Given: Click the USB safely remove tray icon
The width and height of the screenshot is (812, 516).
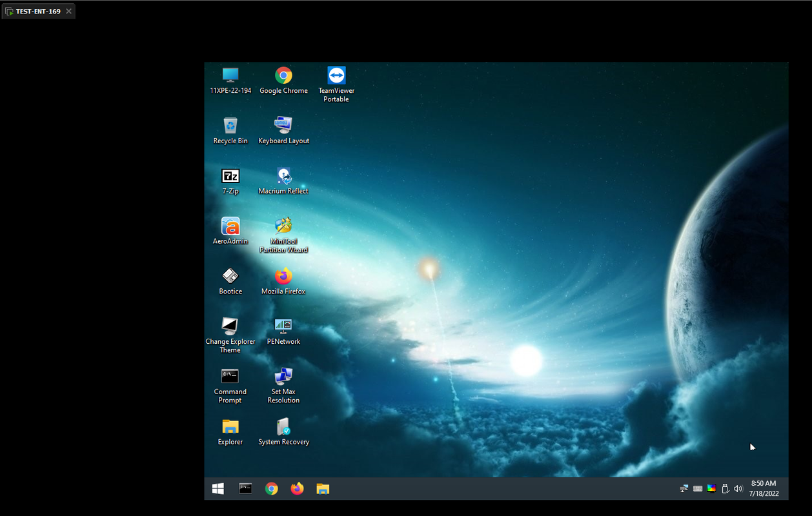Looking at the screenshot, I should (725, 489).
